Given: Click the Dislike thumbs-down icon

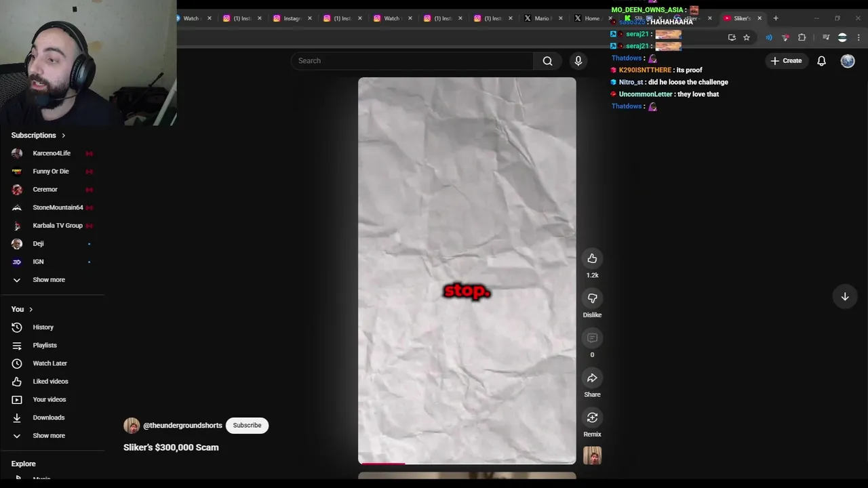Looking at the screenshot, I should 592,298.
